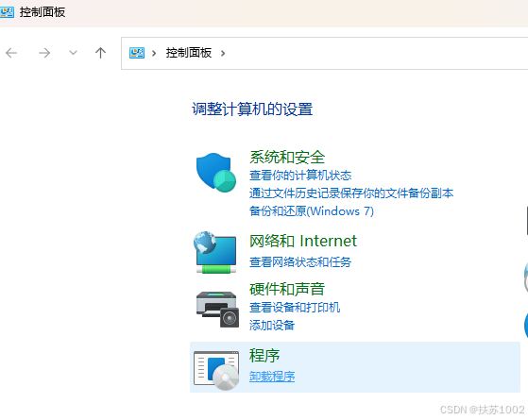Open the 系统和安全 shield icon

click(216, 173)
